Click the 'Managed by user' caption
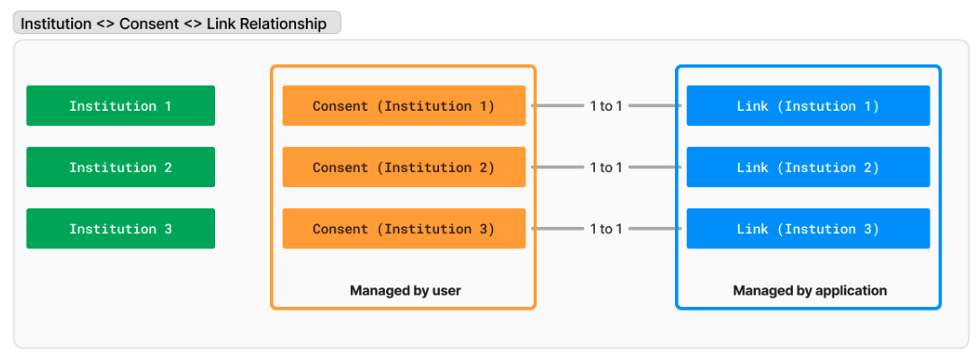The width and height of the screenshot is (980, 361). 405,290
